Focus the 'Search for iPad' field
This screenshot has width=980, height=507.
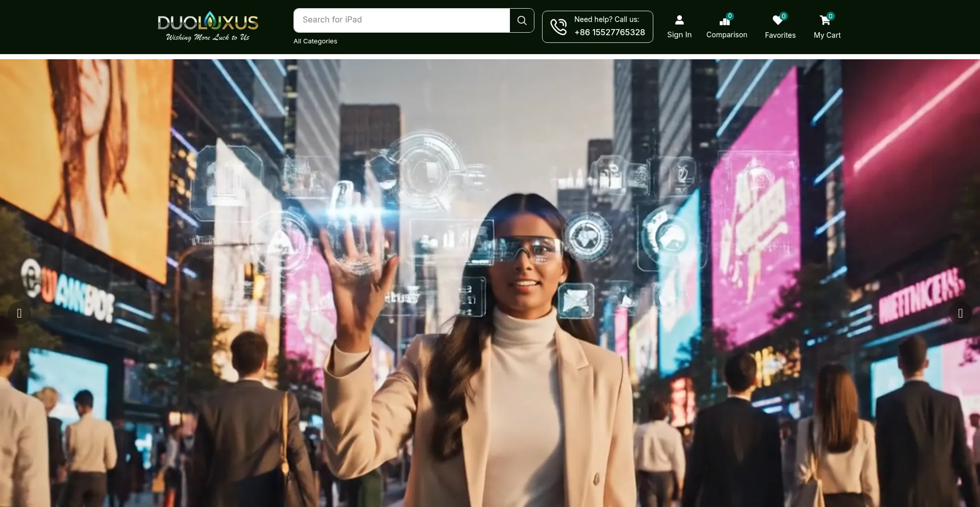pyautogui.click(x=402, y=20)
